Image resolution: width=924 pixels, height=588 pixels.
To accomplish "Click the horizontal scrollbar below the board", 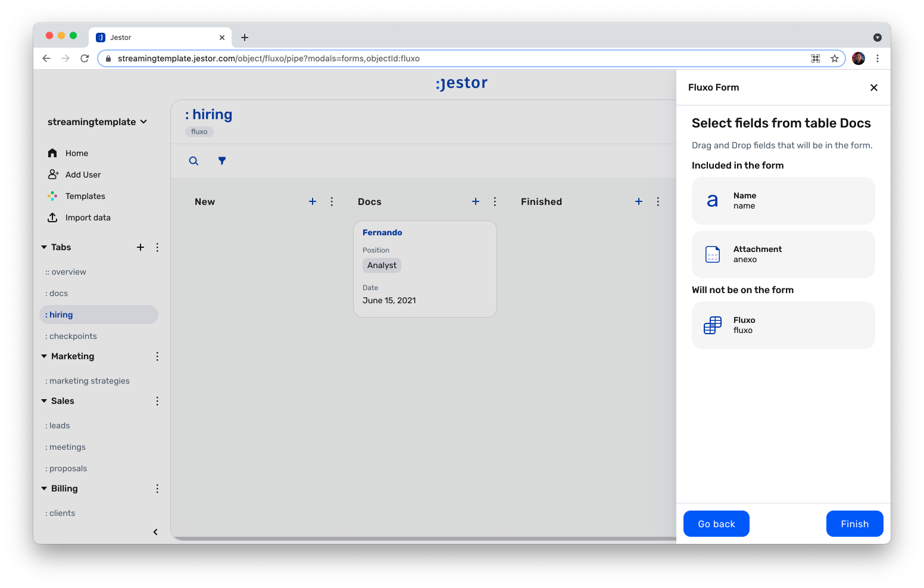I will click(424, 539).
